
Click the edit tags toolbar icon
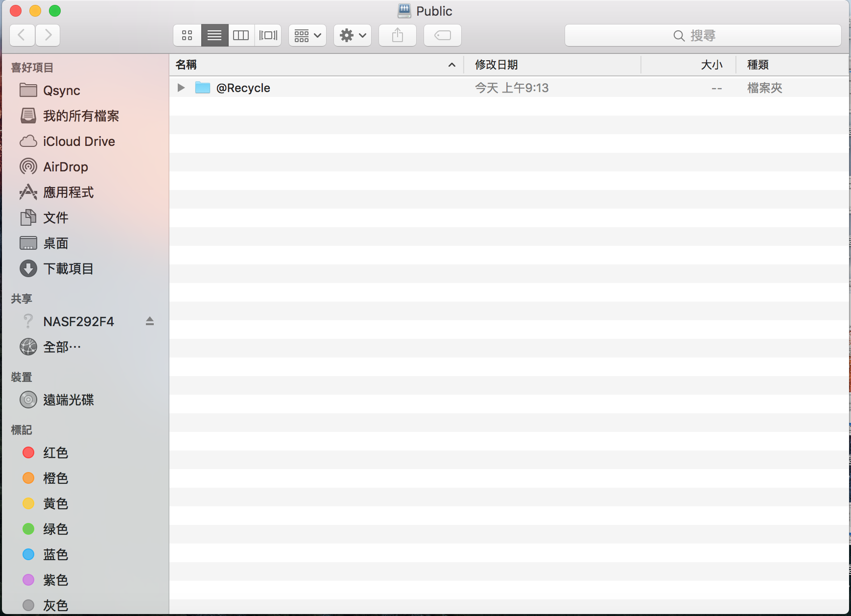(x=442, y=35)
